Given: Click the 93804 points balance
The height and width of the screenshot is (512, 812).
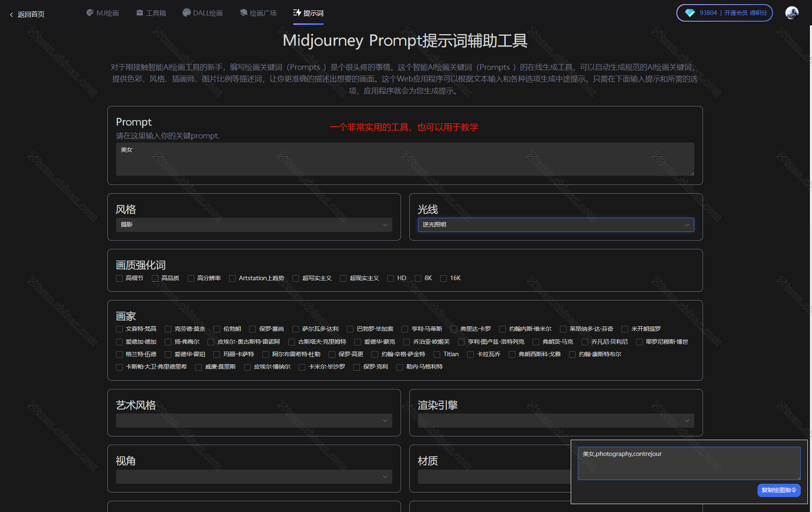Looking at the screenshot, I should [708, 13].
